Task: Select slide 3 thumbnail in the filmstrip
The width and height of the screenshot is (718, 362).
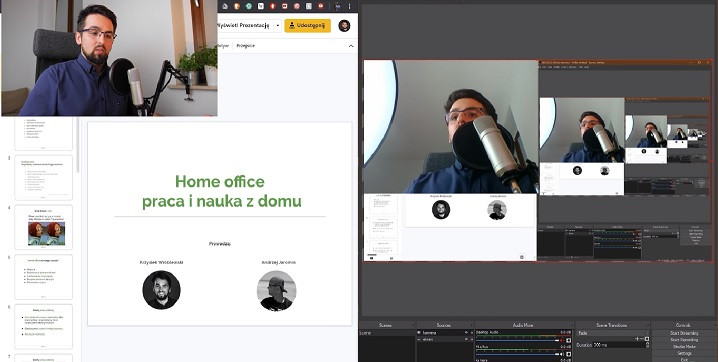Action: click(44, 178)
